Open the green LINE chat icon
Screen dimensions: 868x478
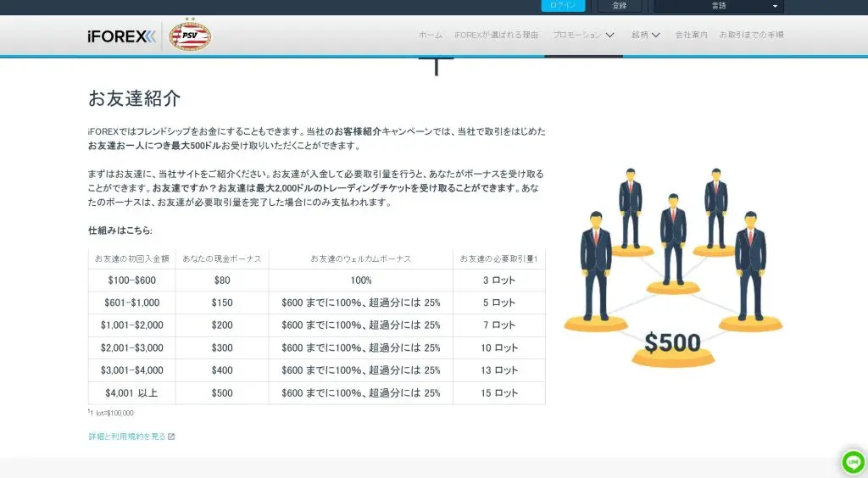(x=853, y=462)
